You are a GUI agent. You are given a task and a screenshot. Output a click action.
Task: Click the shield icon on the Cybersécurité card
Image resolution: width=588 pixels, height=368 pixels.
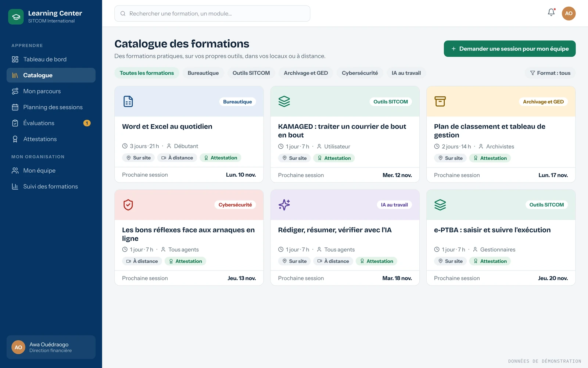(128, 205)
